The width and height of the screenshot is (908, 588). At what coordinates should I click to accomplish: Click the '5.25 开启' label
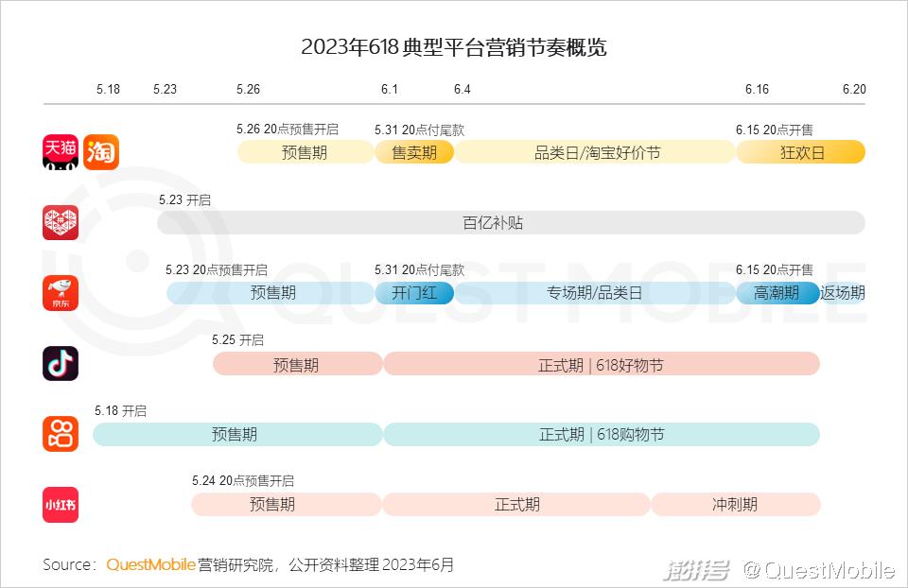tap(237, 339)
